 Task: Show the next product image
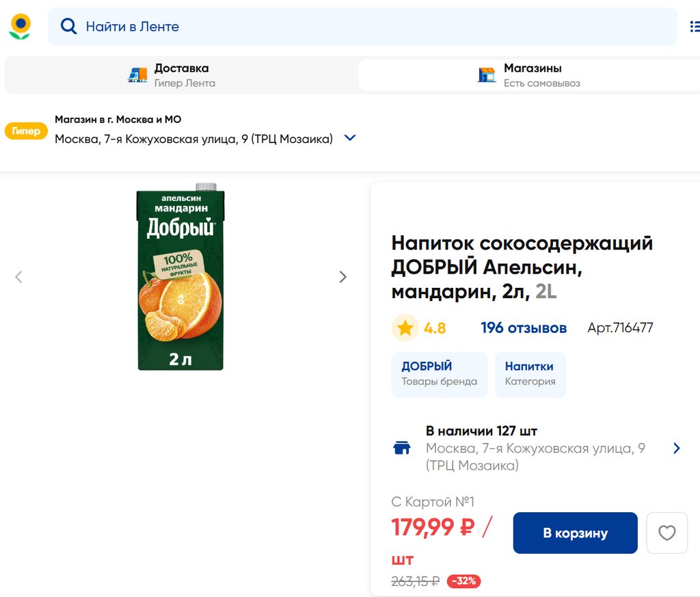pyautogui.click(x=343, y=277)
